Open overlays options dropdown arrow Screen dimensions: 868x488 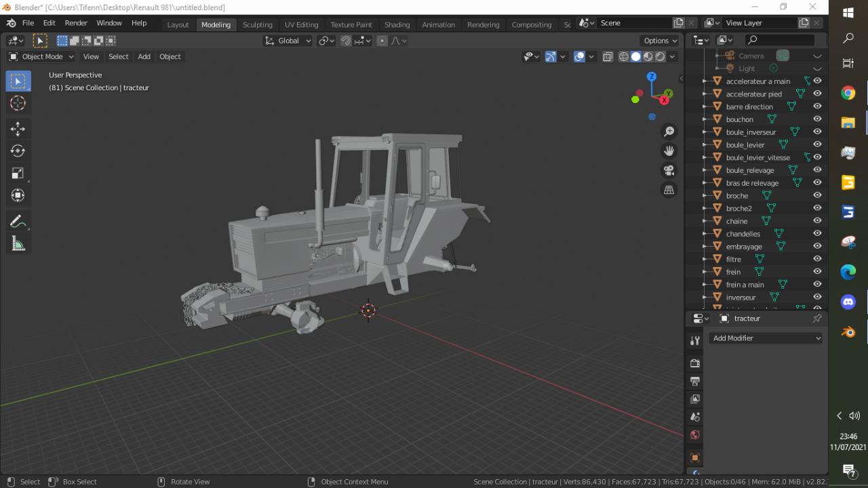[591, 57]
